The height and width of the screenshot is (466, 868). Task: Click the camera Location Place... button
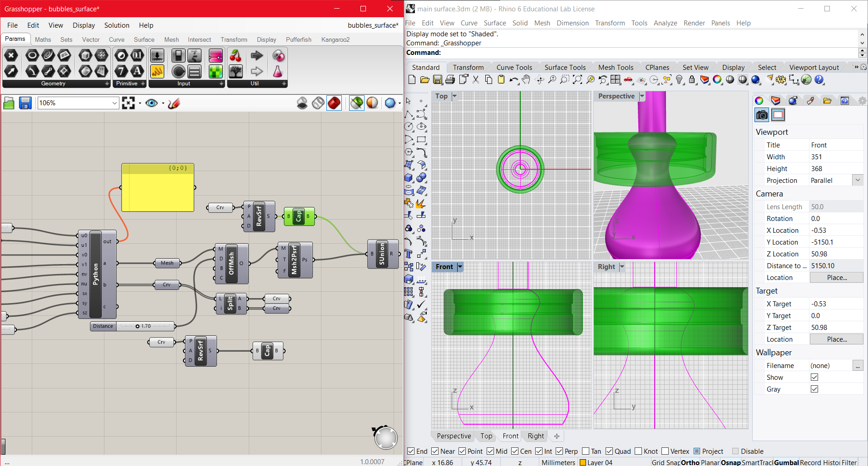pos(837,277)
